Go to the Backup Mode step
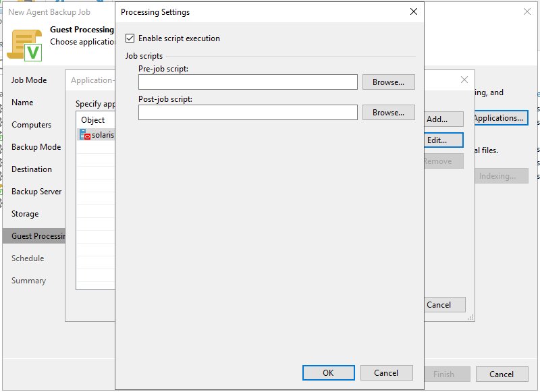540x392 pixels. click(36, 146)
